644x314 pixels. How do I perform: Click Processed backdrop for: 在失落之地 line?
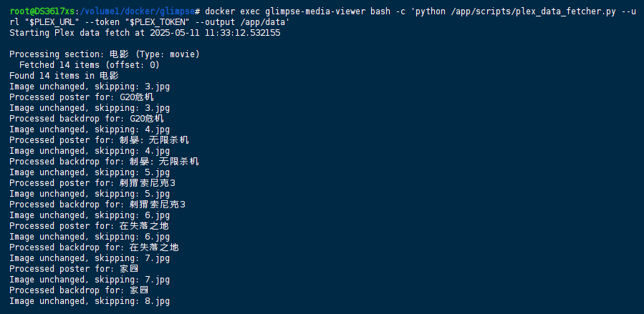[x=94, y=247]
